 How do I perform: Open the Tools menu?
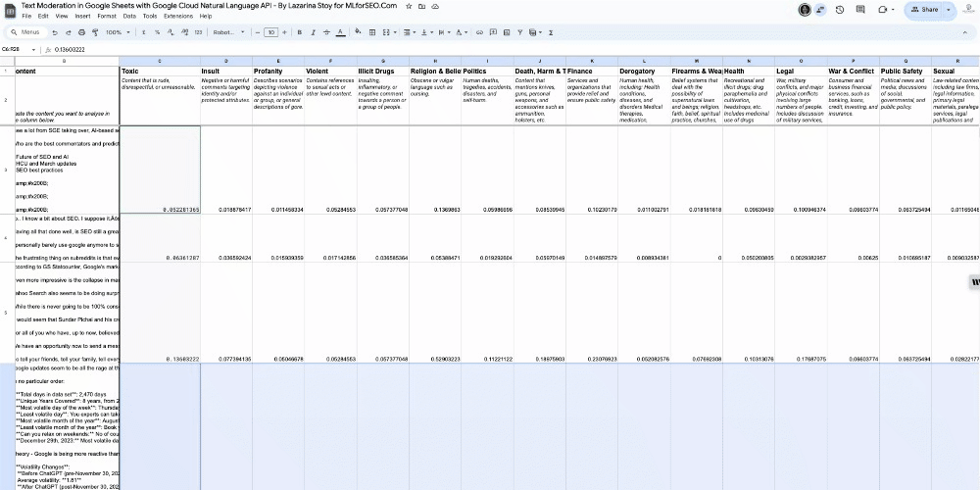(x=150, y=16)
